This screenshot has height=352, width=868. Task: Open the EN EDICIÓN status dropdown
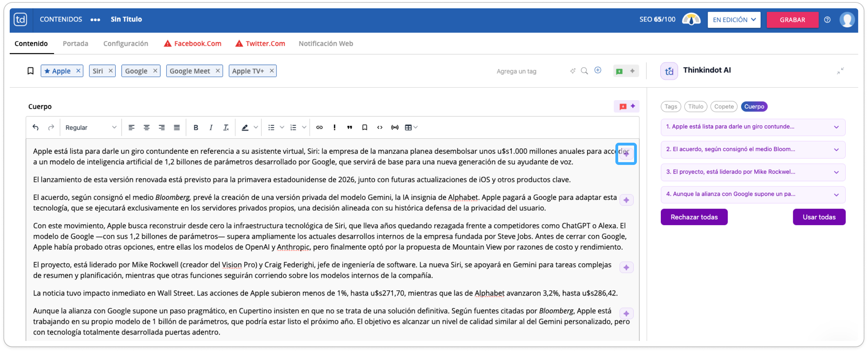[734, 20]
